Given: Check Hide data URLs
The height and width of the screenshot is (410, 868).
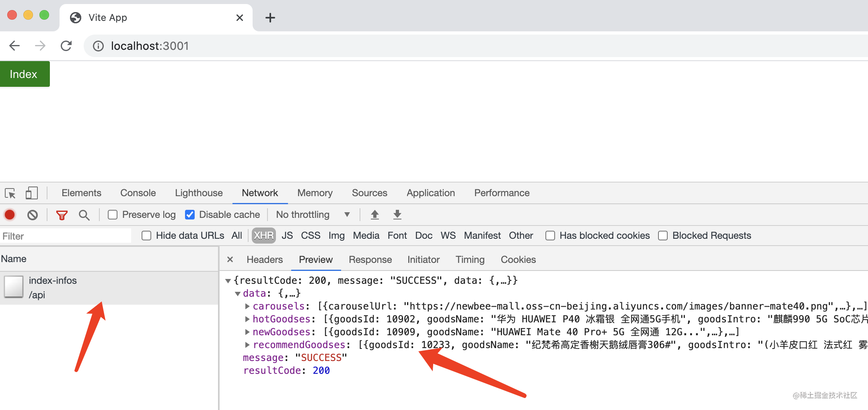Looking at the screenshot, I should click(146, 236).
